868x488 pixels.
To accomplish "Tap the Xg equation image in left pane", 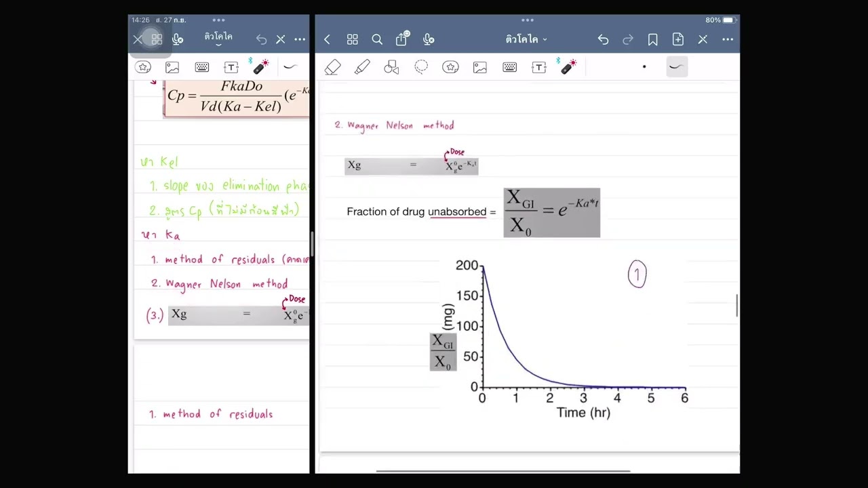I will click(239, 314).
